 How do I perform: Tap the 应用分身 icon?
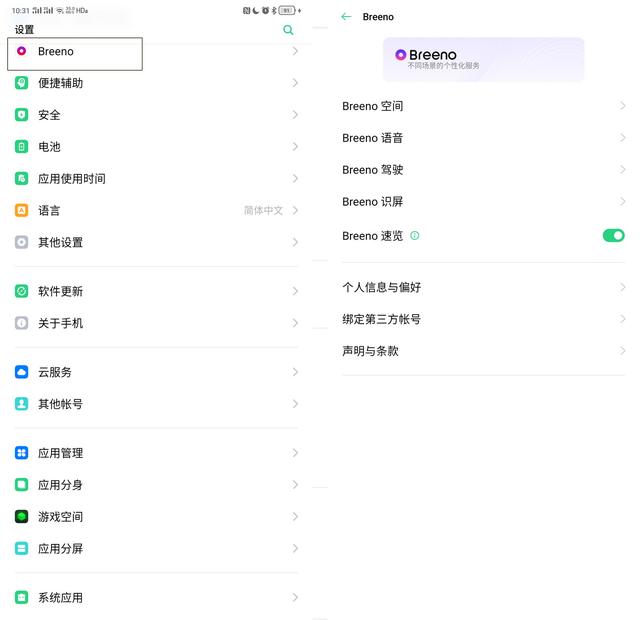click(21, 484)
